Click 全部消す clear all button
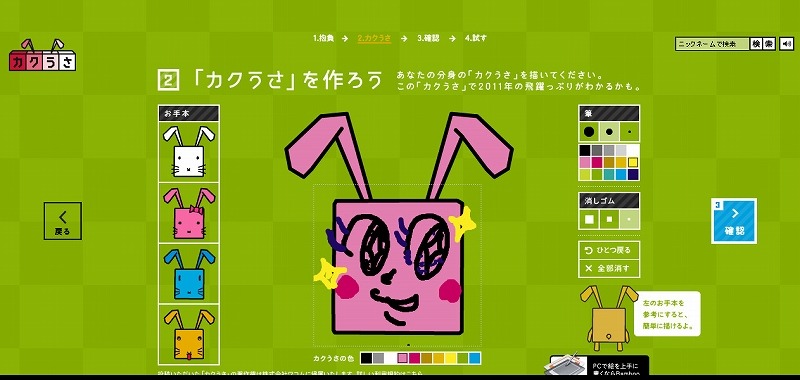 pyautogui.click(x=609, y=268)
